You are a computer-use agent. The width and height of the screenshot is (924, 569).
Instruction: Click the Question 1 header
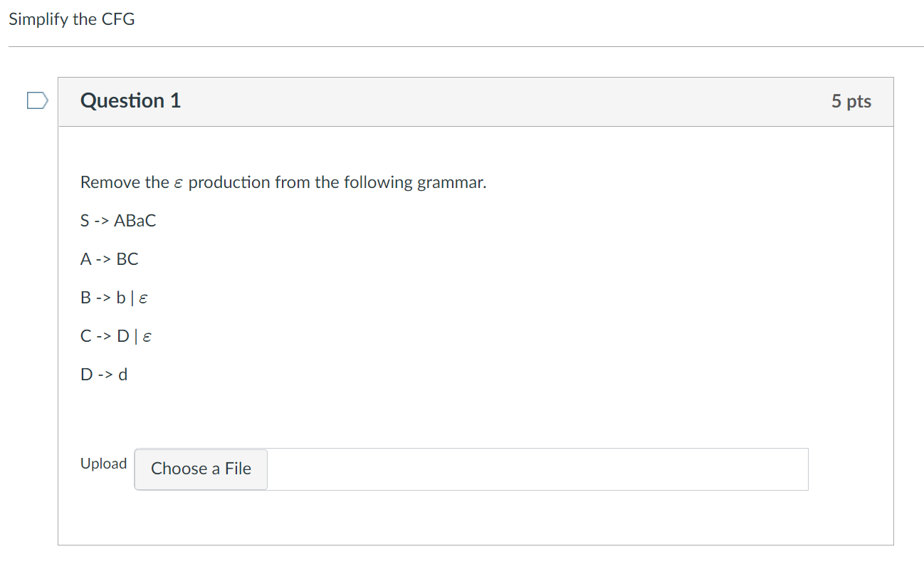tap(130, 100)
